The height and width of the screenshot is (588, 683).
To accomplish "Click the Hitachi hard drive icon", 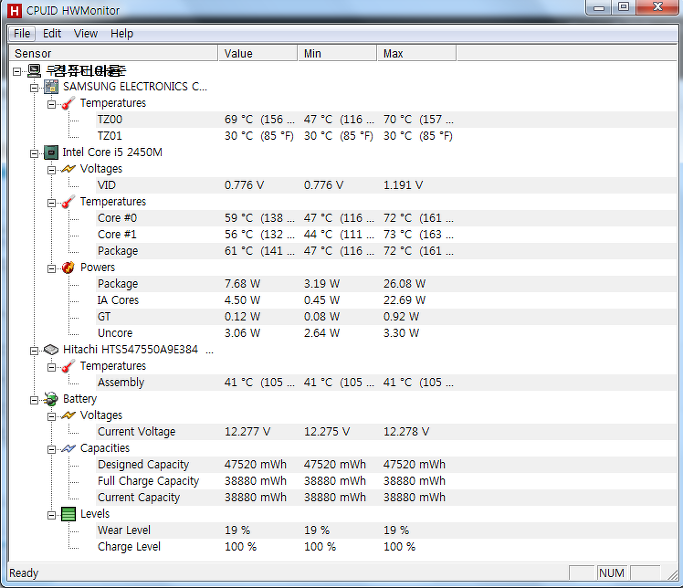I will tap(51, 350).
